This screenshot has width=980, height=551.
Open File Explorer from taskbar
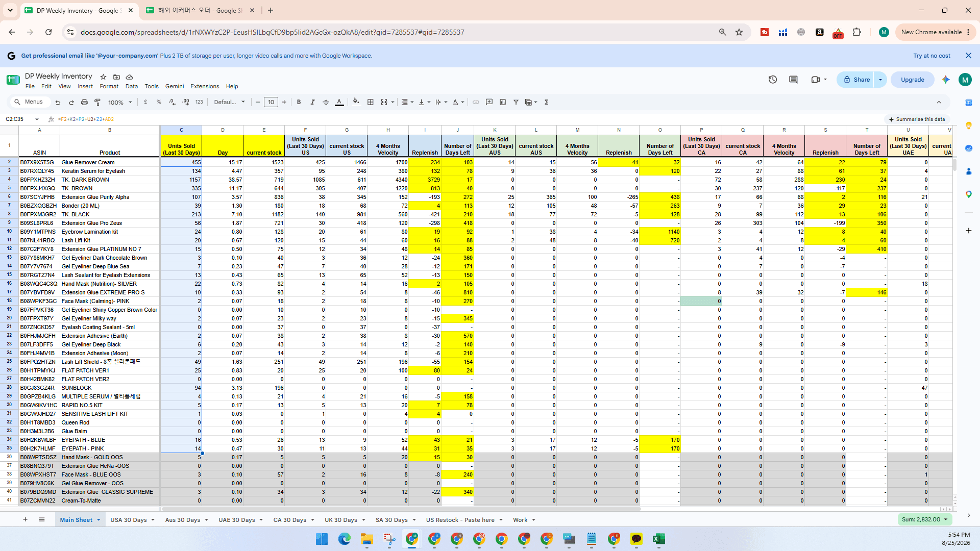click(366, 539)
